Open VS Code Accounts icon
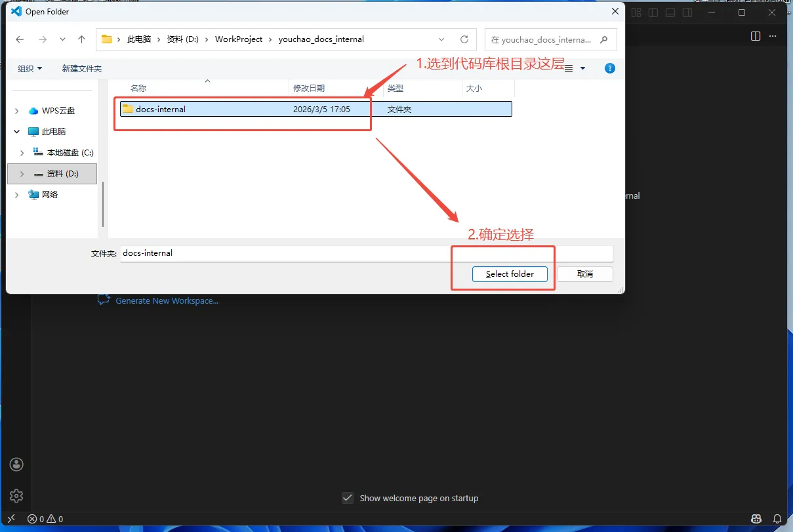Screen dimensions: 793x532 pyautogui.click(x=16, y=464)
